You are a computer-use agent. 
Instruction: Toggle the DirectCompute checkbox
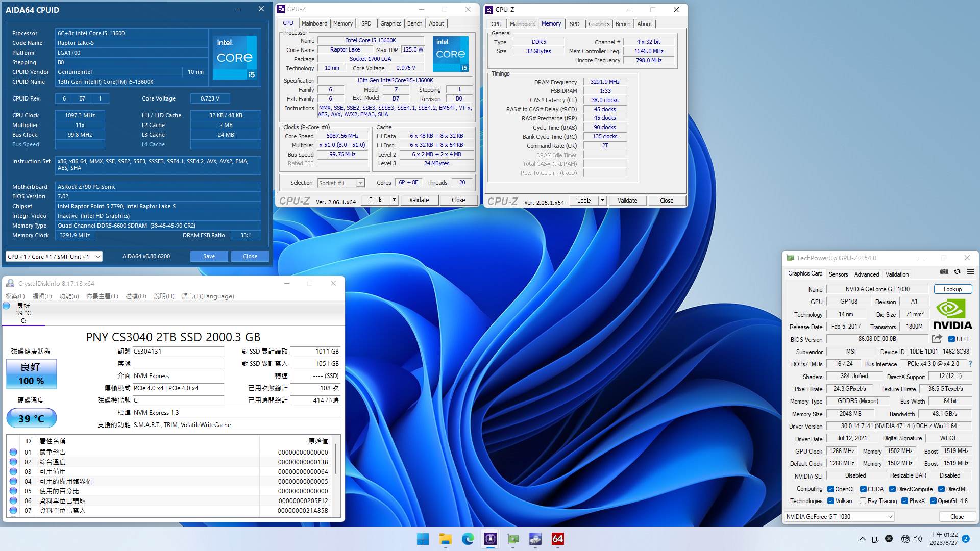(x=893, y=489)
